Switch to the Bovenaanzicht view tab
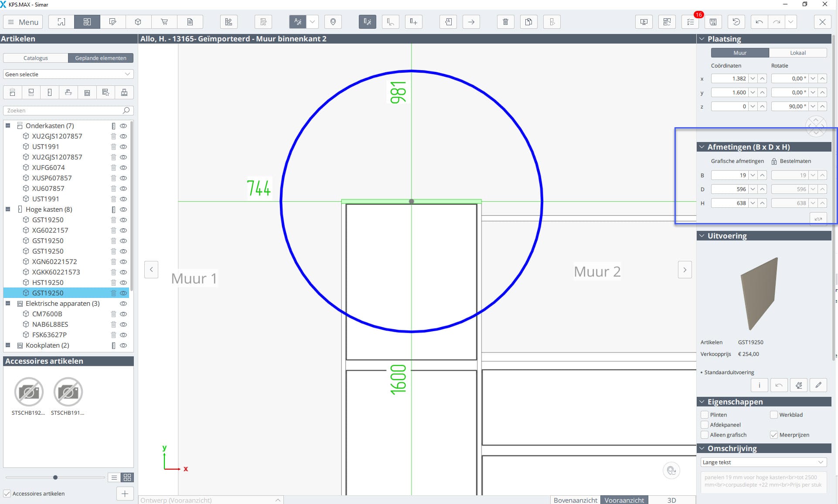Viewport: 838px width, 504px height. 575,500
